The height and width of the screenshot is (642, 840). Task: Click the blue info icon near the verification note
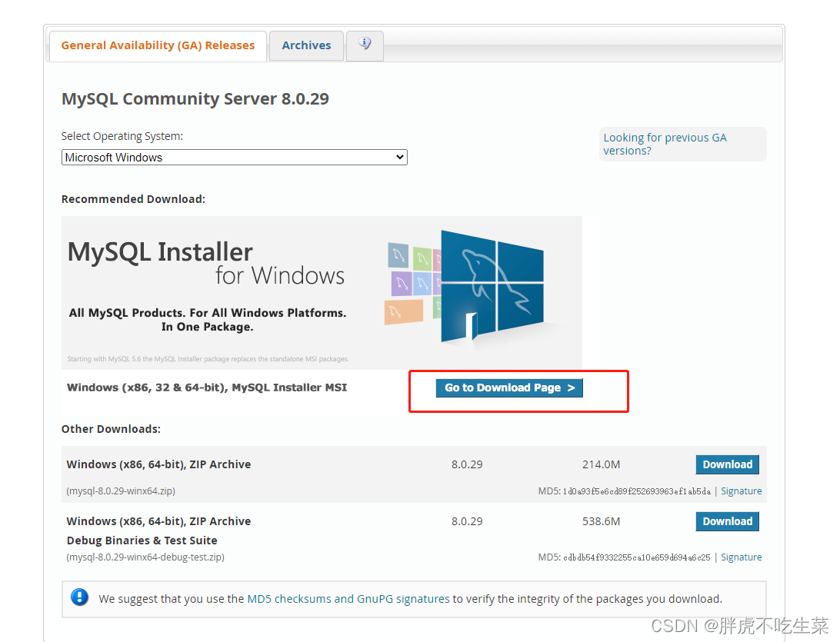[x=79, y=596]
